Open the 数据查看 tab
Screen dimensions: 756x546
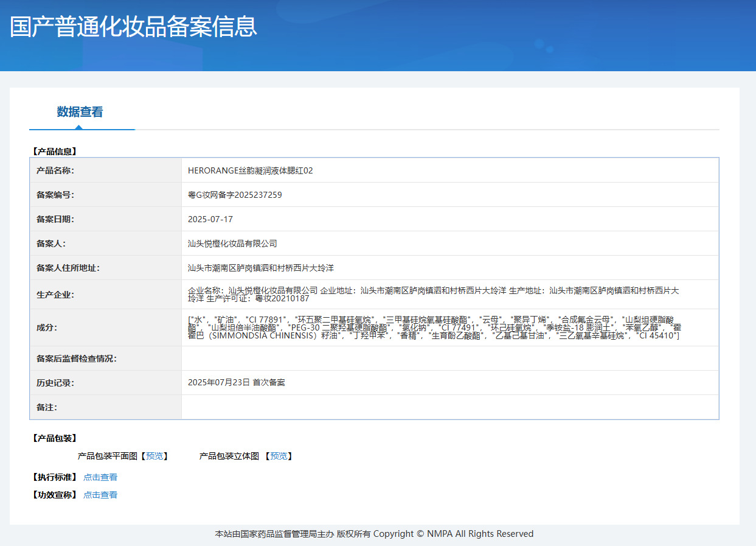tap(80, 112)
